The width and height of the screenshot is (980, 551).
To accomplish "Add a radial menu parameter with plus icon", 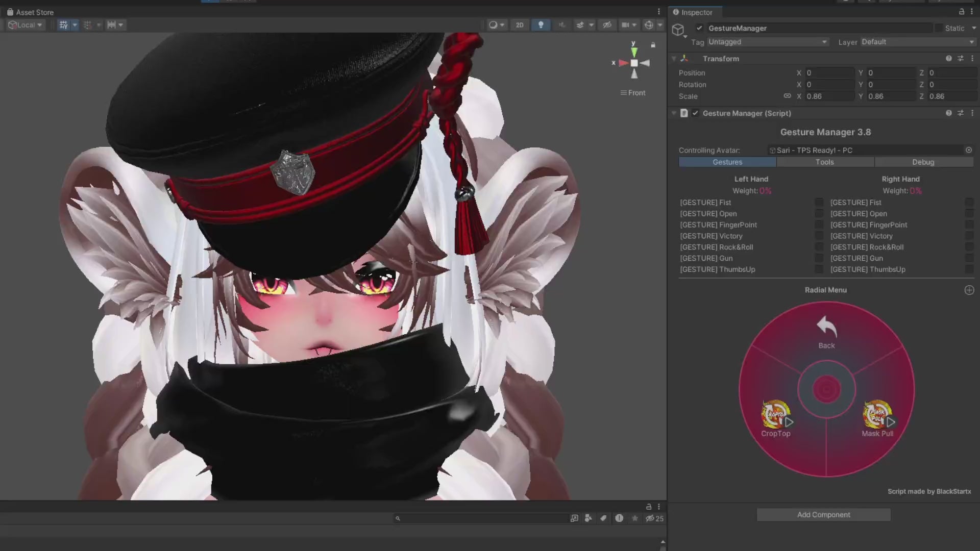I will [969, 290].
